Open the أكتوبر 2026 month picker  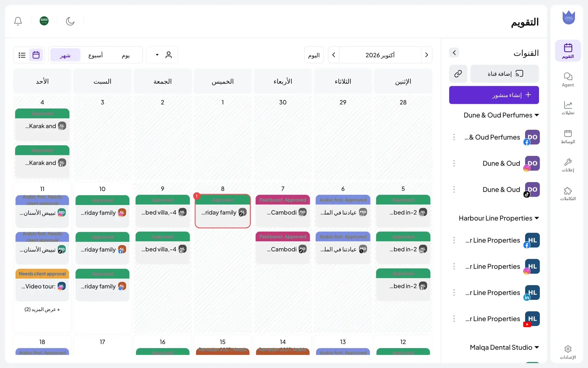(380, 55)
